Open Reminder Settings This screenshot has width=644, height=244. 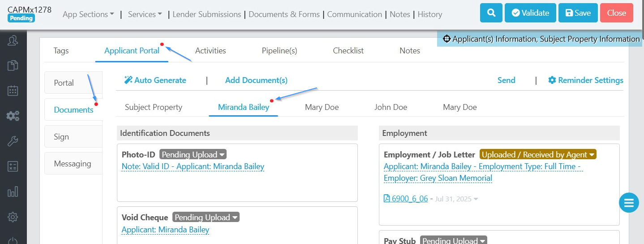coord(586,80)
